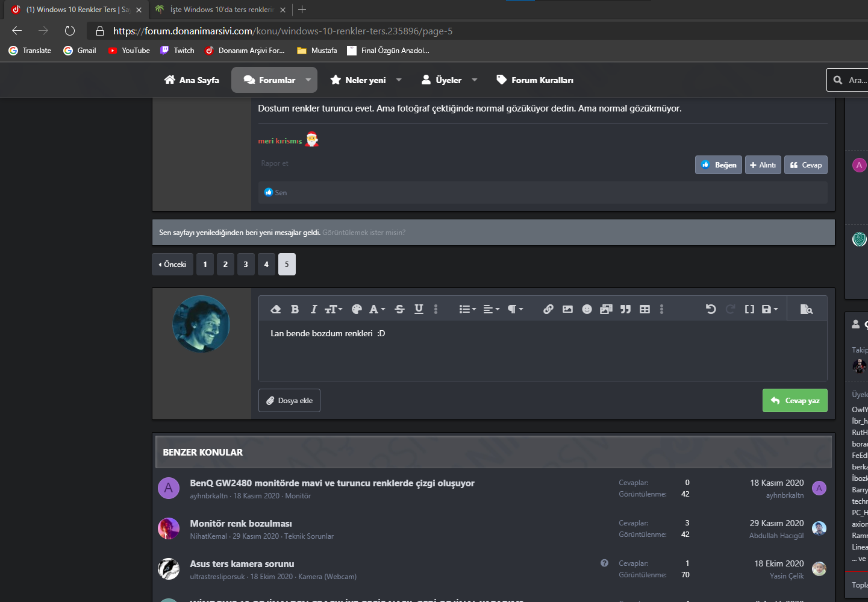Insert media with the media icon
Image resolution: width=868 pixels, height=602 pixels.
606,309
